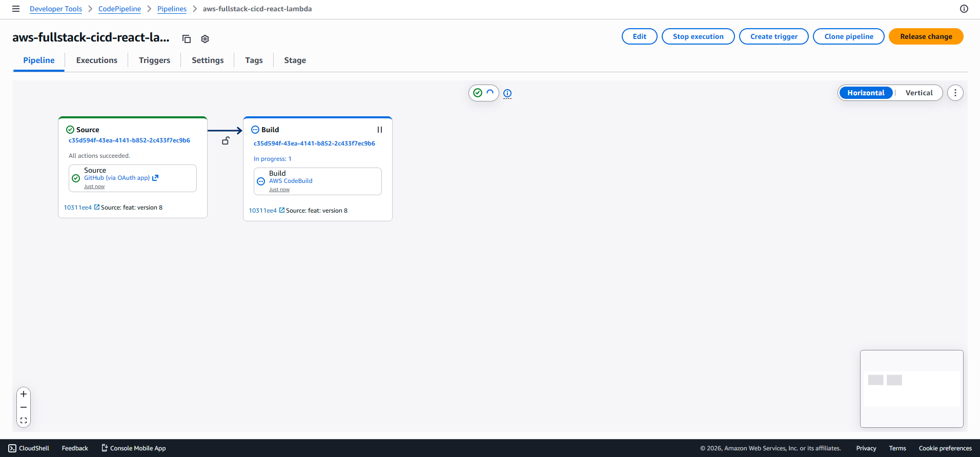Click Create trigger
980x457 pixels.
coord(774,36)
